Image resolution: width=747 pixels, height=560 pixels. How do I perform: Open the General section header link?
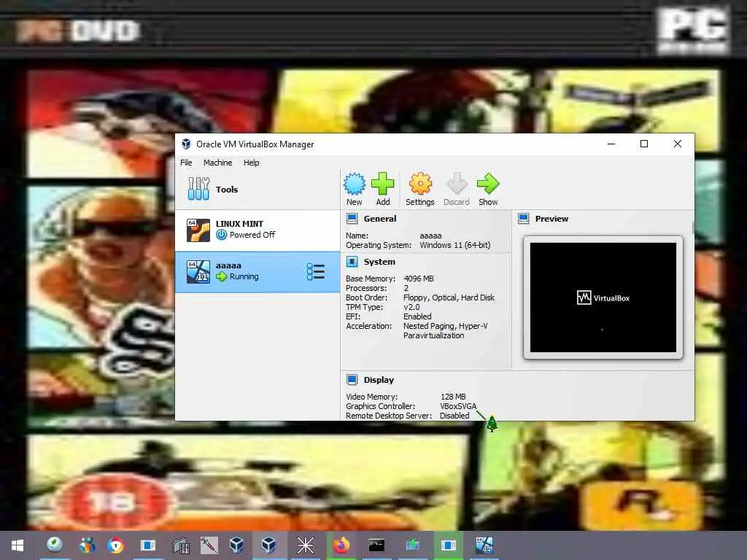[379, 219]
